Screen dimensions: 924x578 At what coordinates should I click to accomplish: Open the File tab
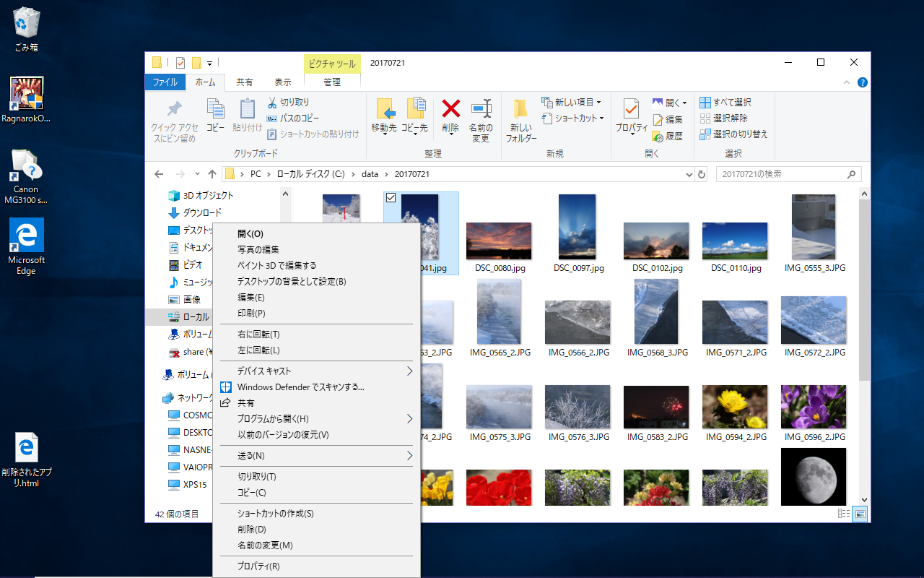(165, 82)
